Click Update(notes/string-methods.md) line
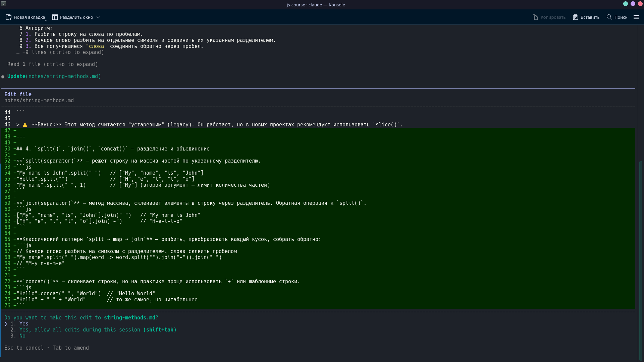The image size is (644, 362). tap(54, 76)
